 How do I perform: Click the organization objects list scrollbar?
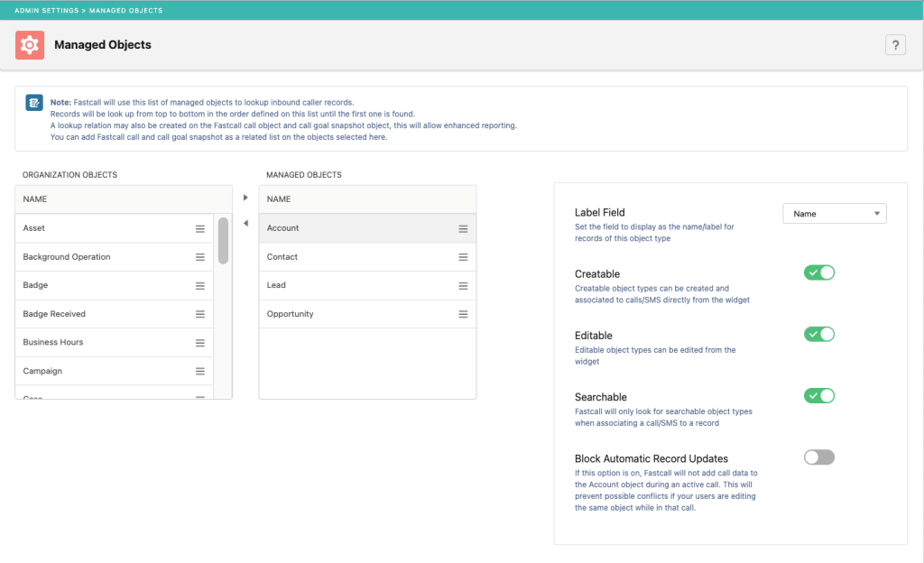tap(224, 241)
